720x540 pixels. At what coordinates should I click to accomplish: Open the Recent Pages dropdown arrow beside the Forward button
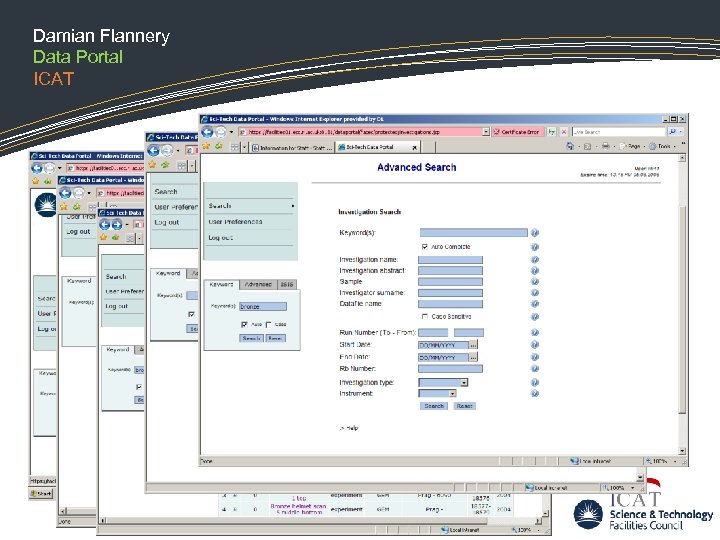231,132
